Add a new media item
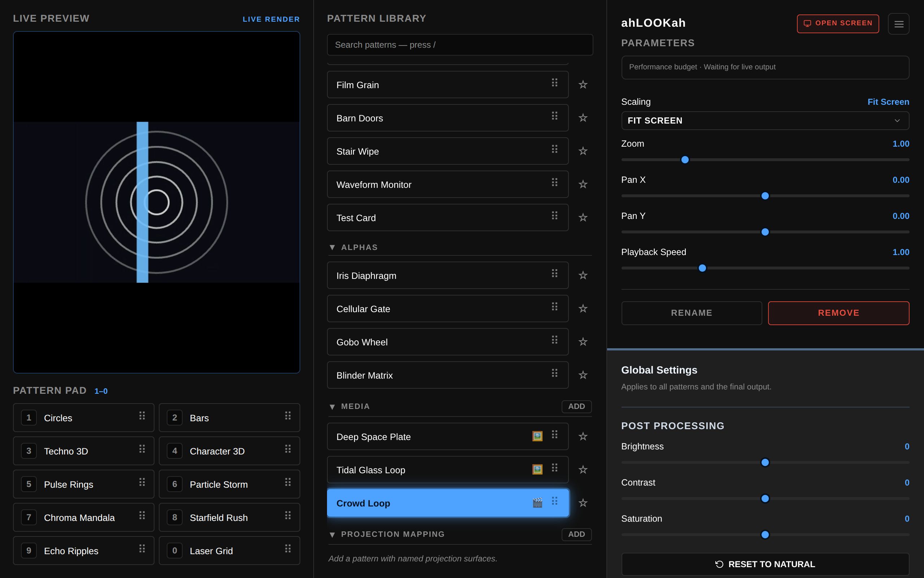This screenshot has height=578, width=924. click(x=576, y=407)
